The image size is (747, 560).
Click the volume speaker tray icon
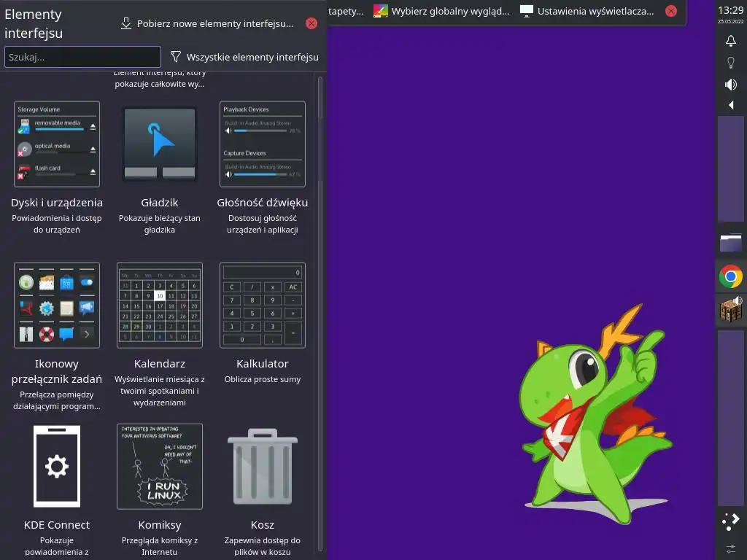click(x=731, y=85)
